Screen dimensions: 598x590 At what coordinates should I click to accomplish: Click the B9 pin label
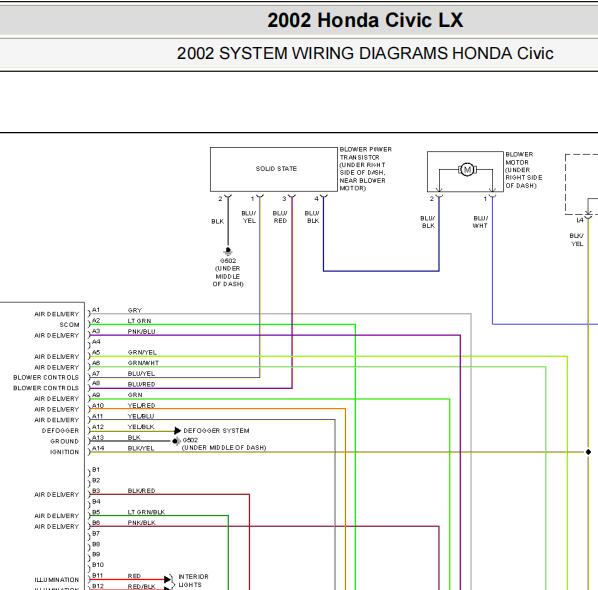pos(96,555)
